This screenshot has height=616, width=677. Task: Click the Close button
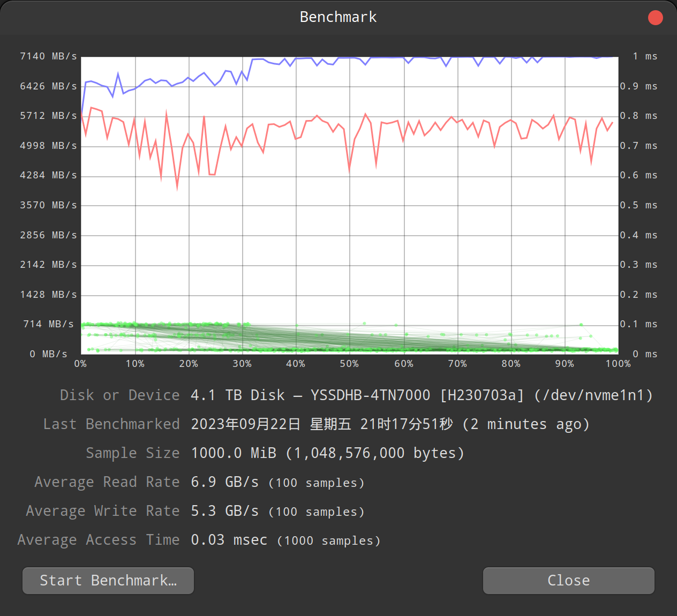click(x=569, y=581)
